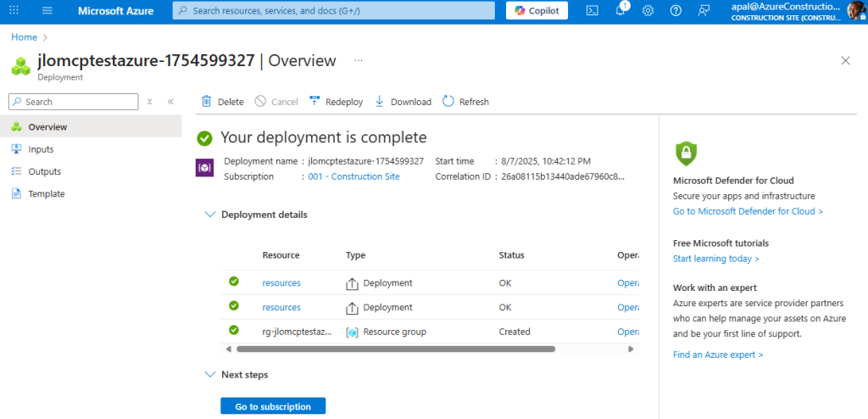
Task: Click the expand/collapse arrows beside sidebar search
Action: tap(149, 102)
